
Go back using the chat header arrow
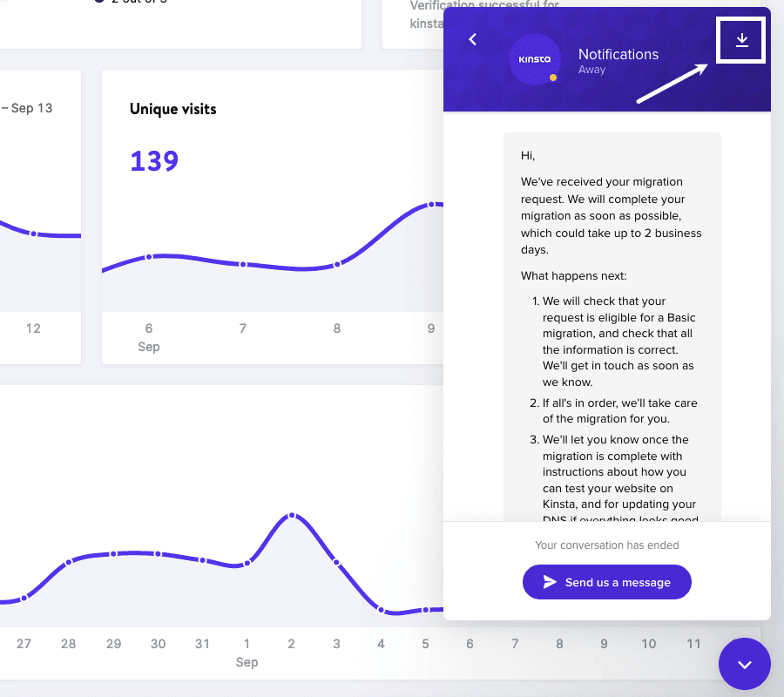(x=473, y=39)
